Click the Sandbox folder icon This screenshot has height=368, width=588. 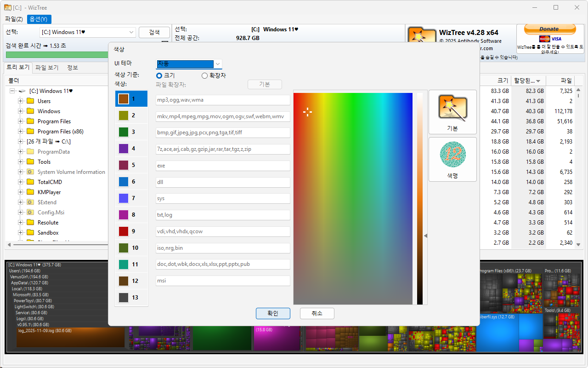point(30,233)
